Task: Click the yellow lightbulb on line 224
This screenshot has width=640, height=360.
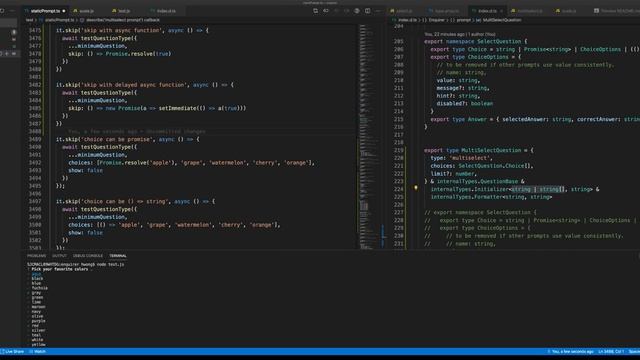Action: [x=416, y=188]
